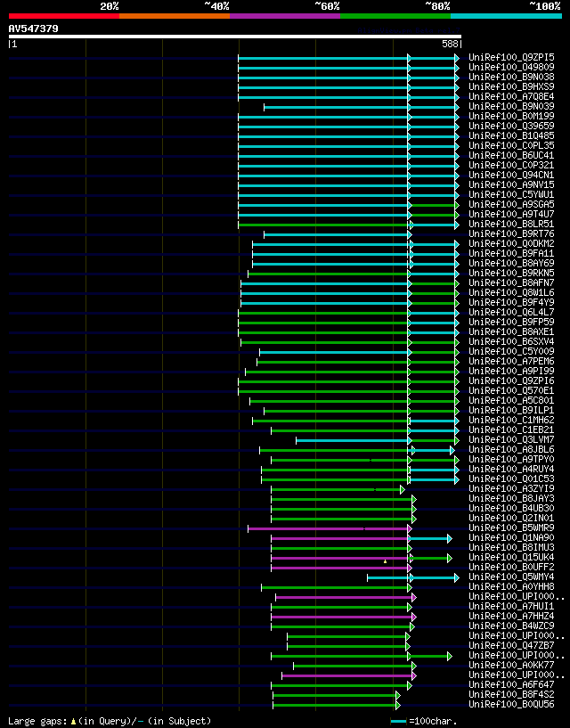
Task: Select the AV547379 query name
Action: click(x=34, y=29)
